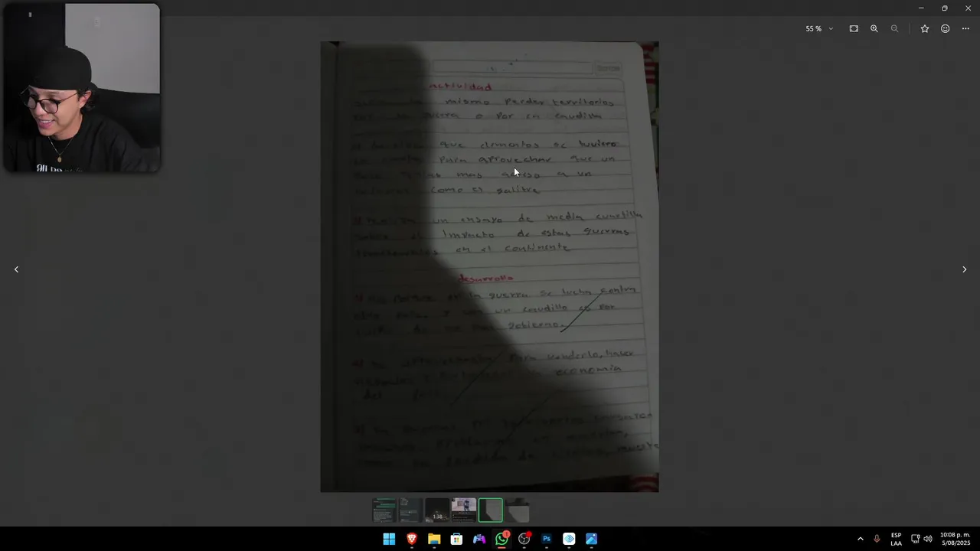Open Photoshop from the taskbar
This screenshot has width=980, height=551.
tap(547, 539)
